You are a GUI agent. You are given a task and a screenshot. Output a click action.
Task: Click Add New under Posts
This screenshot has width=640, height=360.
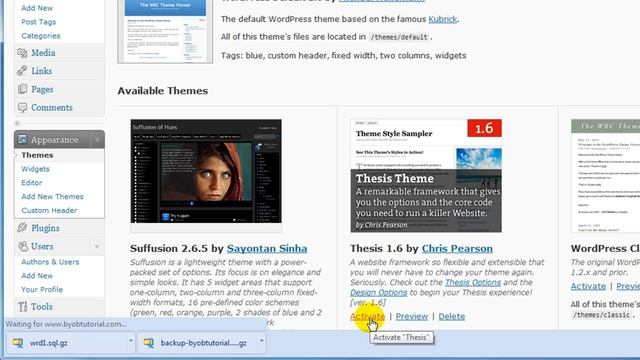pos(37,8)
